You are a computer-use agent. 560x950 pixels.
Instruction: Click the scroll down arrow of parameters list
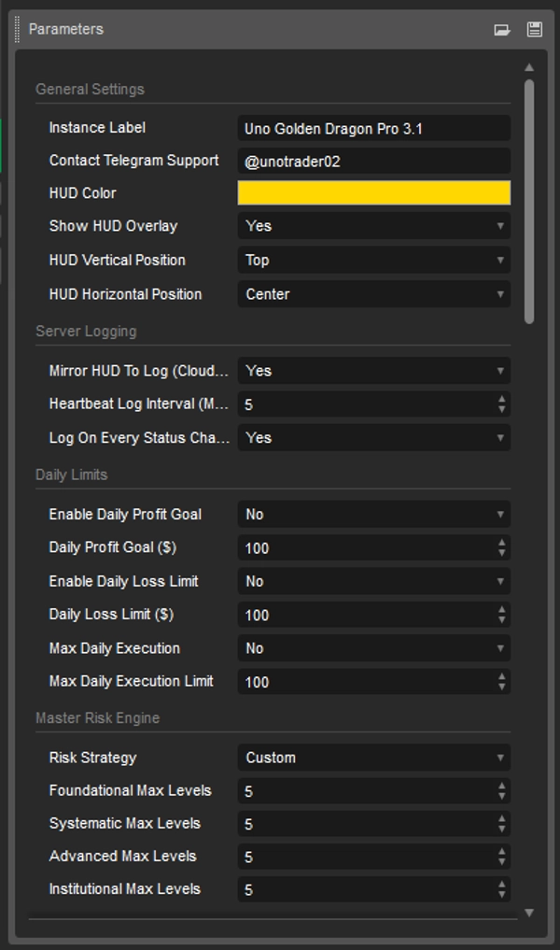point(529,913)
